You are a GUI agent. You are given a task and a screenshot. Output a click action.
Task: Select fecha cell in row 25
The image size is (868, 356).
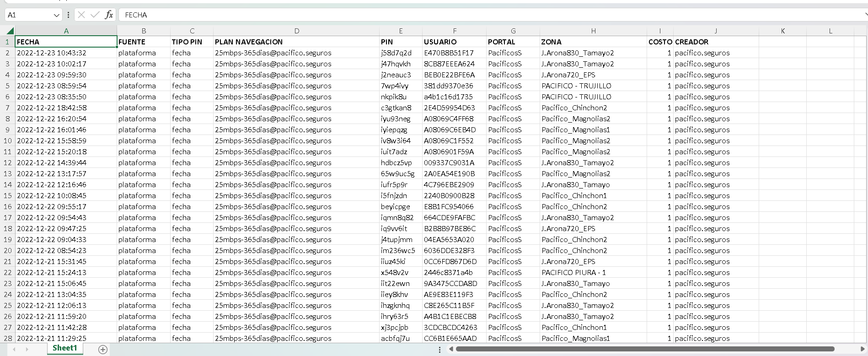(192, 305)
